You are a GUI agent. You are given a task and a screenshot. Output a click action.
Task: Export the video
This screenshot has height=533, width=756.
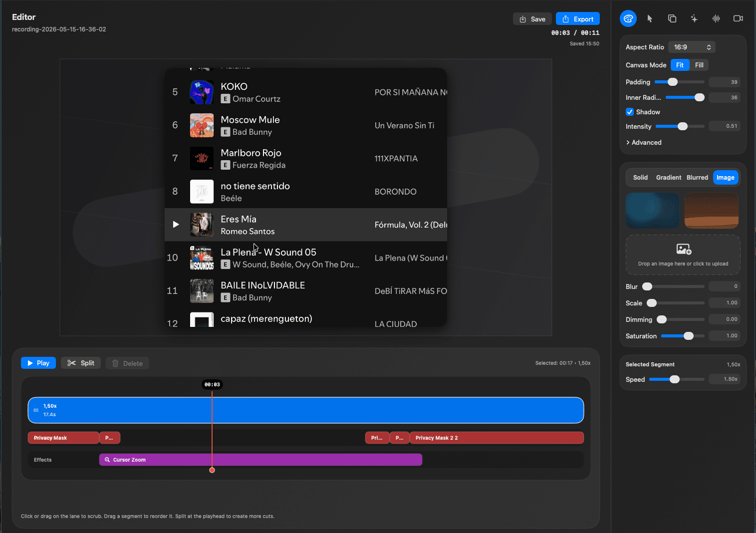coord(578,19)
